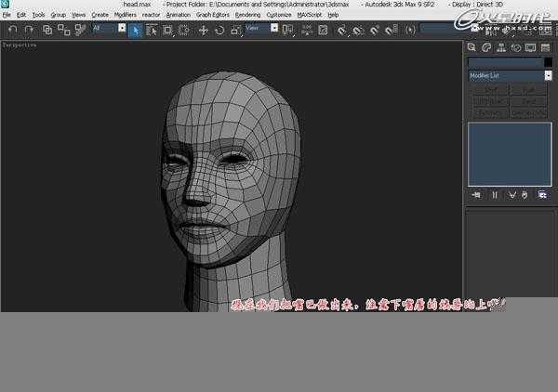This screenshot has width=558, height=392.
Task: Open the Tools menu
Action: [38, 15]
